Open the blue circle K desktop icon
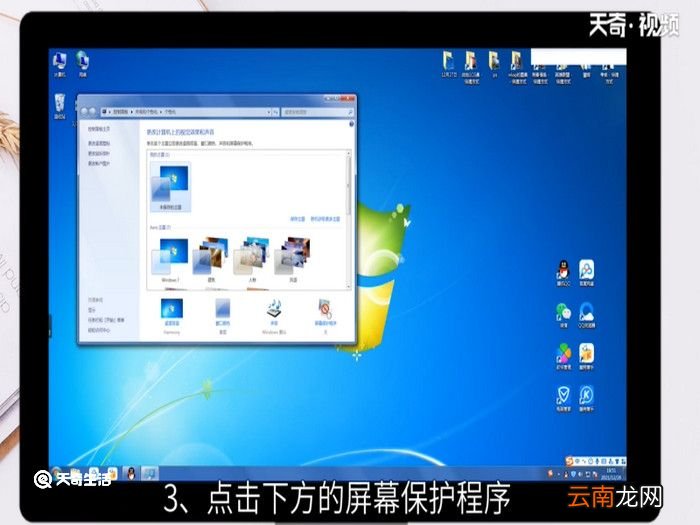Screen dimensions: 700x525 pyautogui.click(x=586, y=398)
